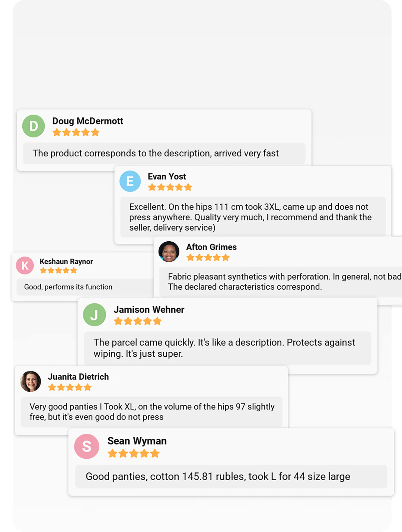Image resolution: width=402 pixels, height=532 pixels.
Task: Open reviewer name Evan Yost
Action: [x=167, y=176]
